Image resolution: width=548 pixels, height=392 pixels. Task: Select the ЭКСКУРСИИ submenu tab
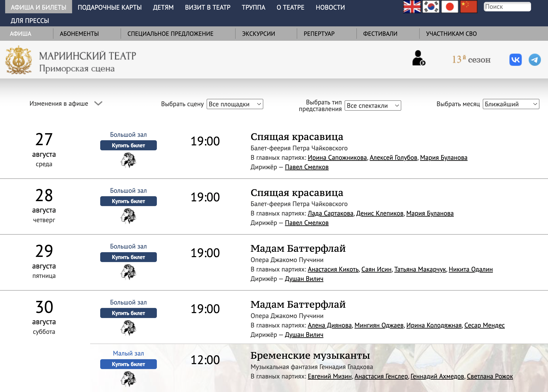259,33
